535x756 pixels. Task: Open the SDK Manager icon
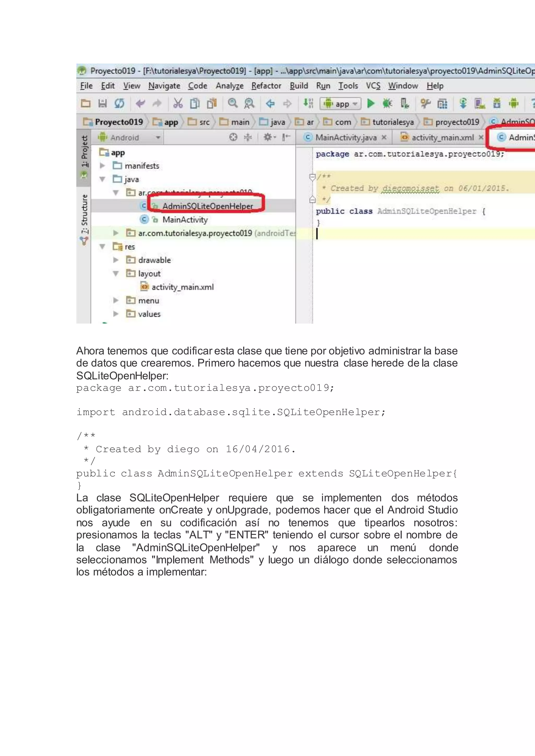point(497,104)
